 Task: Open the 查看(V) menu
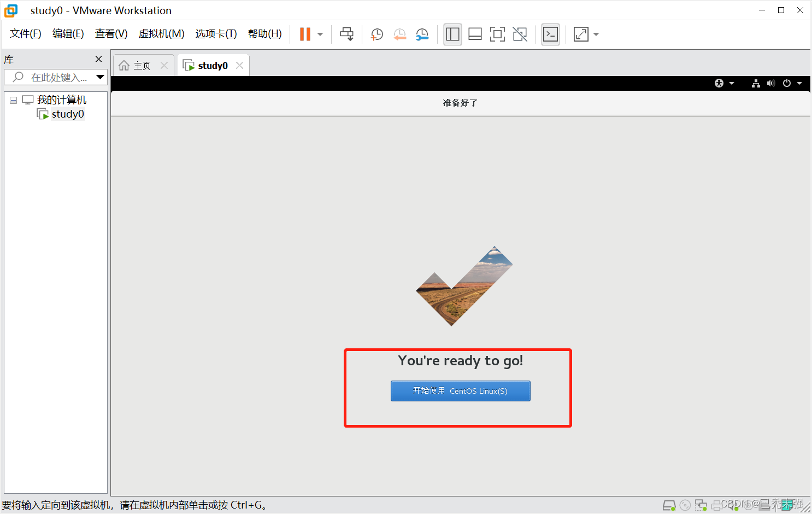tap(111, 34)
